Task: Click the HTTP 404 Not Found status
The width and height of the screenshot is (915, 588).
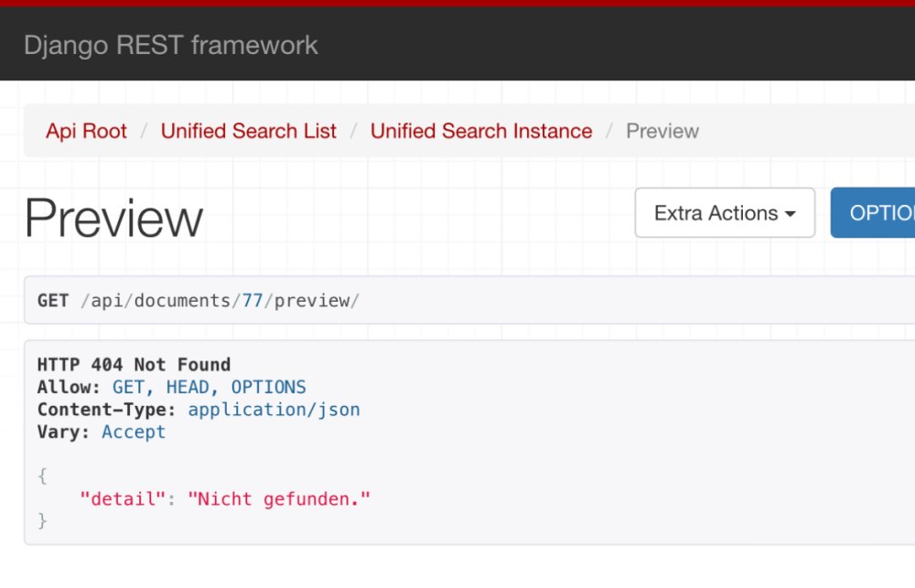Action: point(135,365)
